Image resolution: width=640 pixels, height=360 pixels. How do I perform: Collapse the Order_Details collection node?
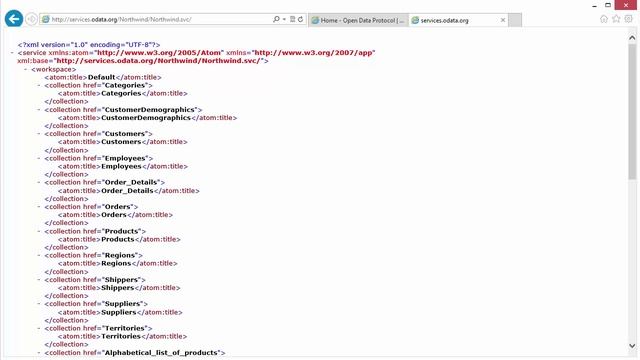[39, 182]
